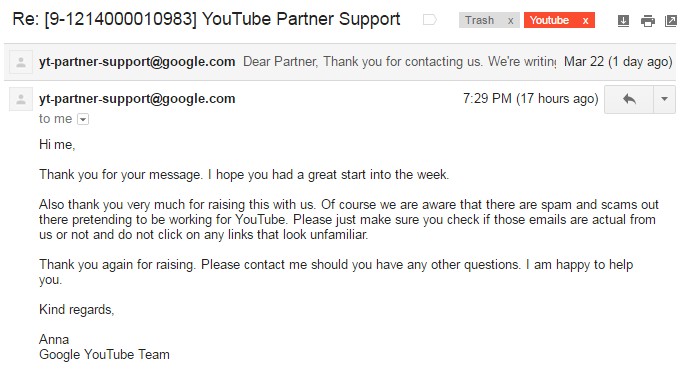This screenshot has height=371, width=683.
Task: Click the print all icon
Action: pyautogui.click(x=648, y=20)
